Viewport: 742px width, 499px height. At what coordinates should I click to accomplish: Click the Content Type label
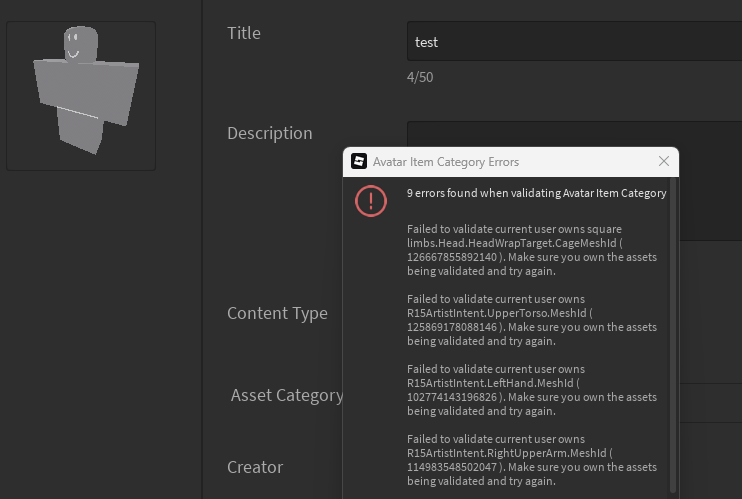click(x=277, y=313)
